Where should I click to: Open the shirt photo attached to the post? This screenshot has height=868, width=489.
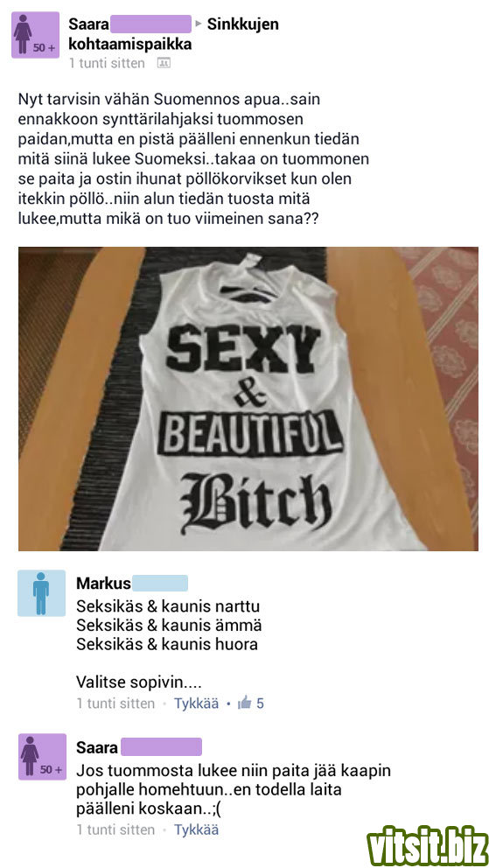pos(248,399)
